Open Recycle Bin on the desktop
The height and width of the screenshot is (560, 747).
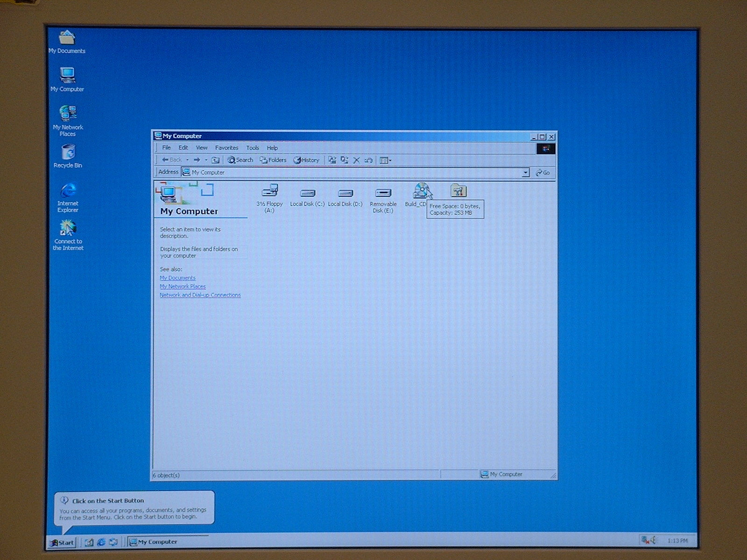click(x=68, y=153)
